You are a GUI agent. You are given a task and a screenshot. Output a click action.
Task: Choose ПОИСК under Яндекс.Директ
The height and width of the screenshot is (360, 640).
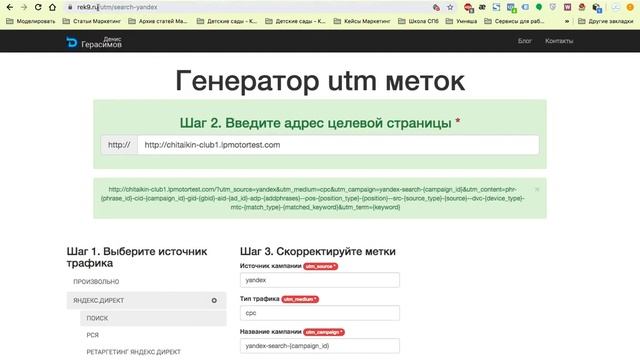point(153,318)
